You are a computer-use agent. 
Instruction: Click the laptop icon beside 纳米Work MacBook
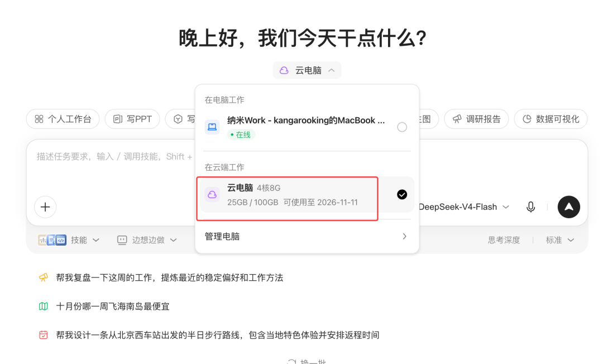[x=212, y=127]
